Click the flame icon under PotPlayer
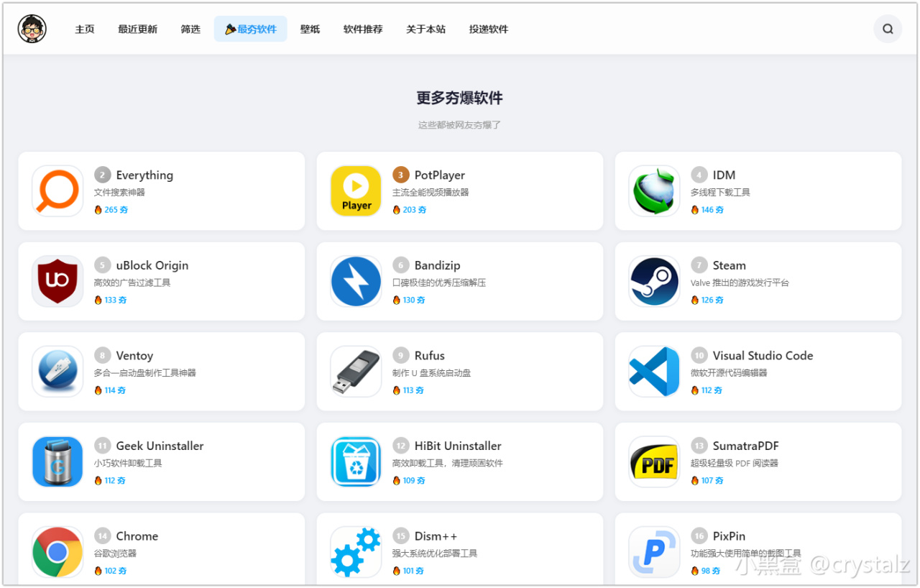920x588 pixels. tap(397, 210)
